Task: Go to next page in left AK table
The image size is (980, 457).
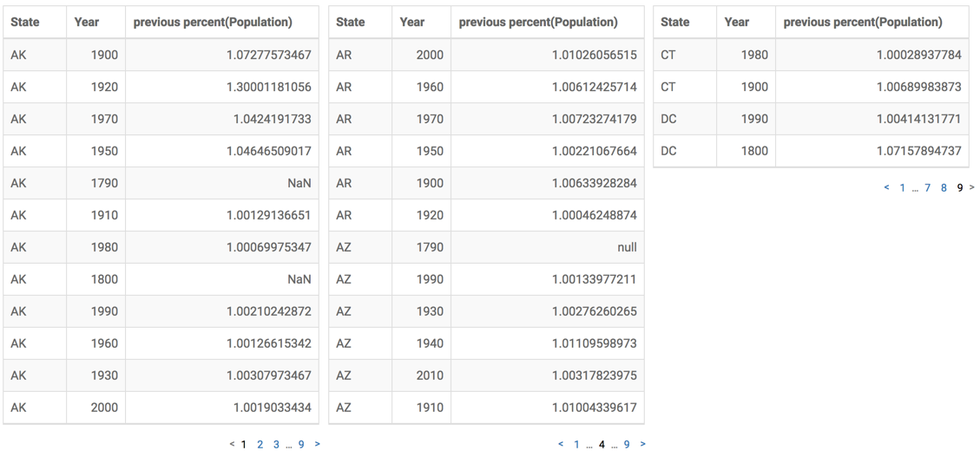Action: (x=318, y=445)
